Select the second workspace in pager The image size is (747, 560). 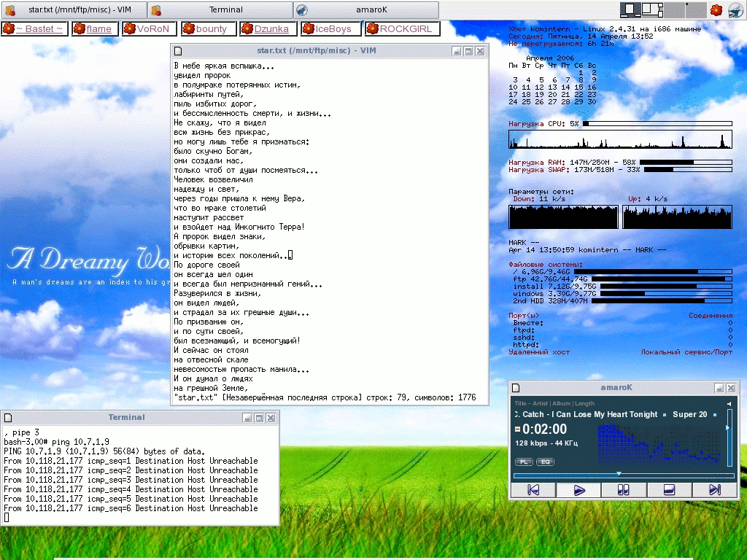point(651,9)
